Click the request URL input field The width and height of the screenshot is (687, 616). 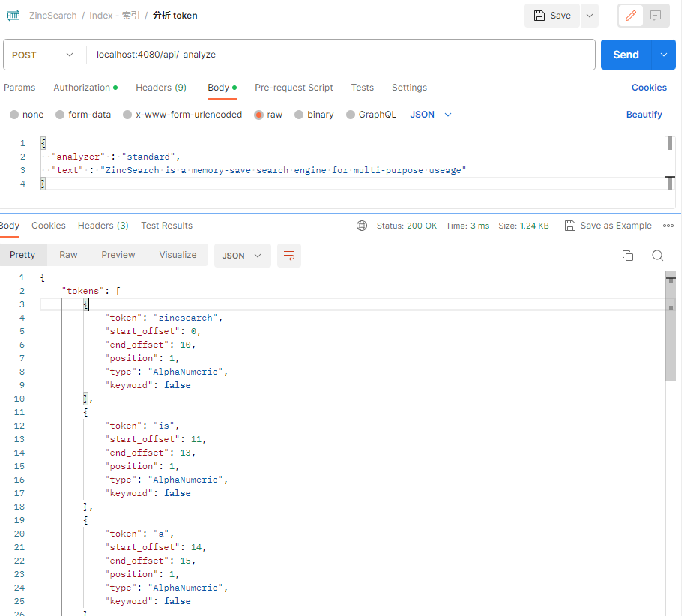coord(340,55)
